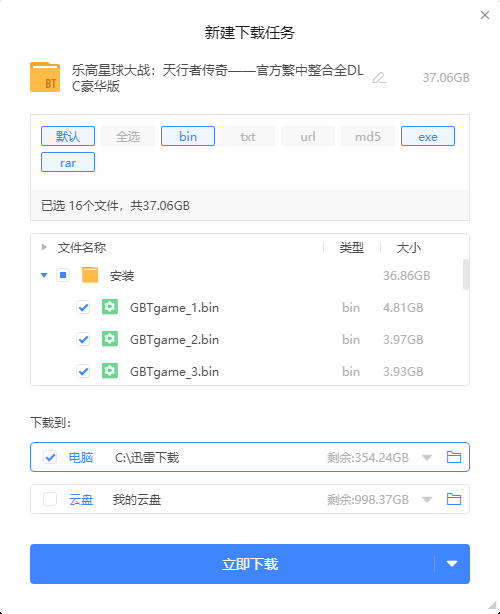Open dropdown arrow beside 立即下载
This screenshot has width=500, height=614.
click(452, 564)
